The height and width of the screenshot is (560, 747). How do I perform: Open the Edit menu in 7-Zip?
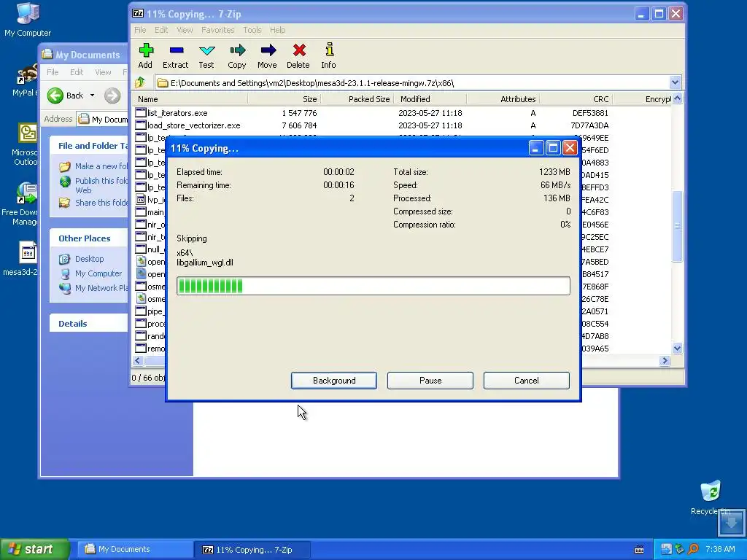161,30
